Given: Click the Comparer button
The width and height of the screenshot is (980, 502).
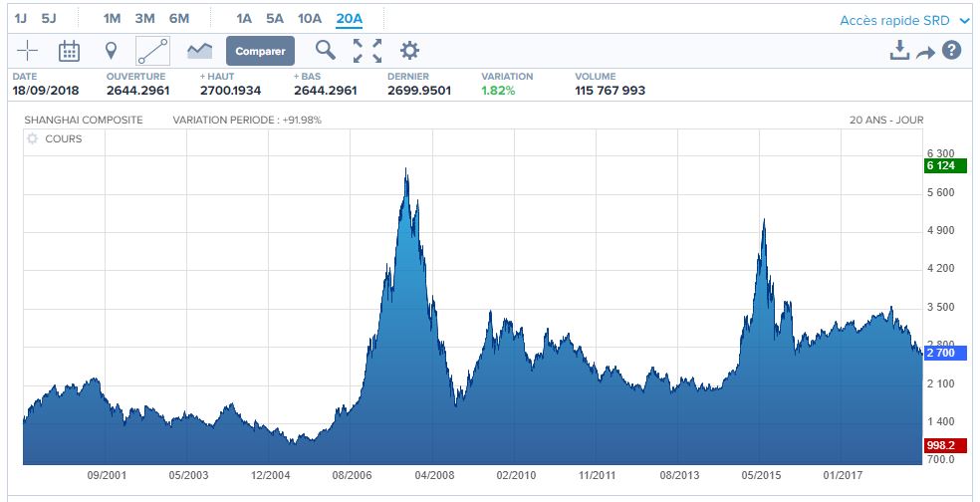Looking at the screenshot, I should point(260,51).
